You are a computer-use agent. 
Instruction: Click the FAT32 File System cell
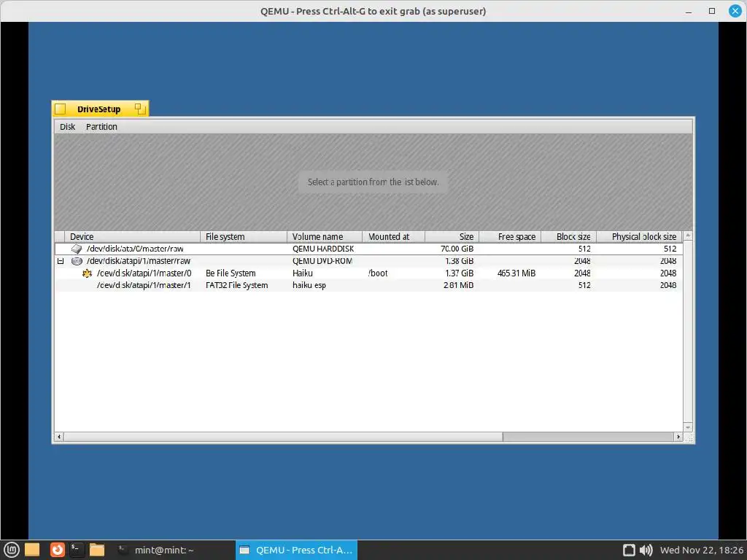click(x=237, y=285)
